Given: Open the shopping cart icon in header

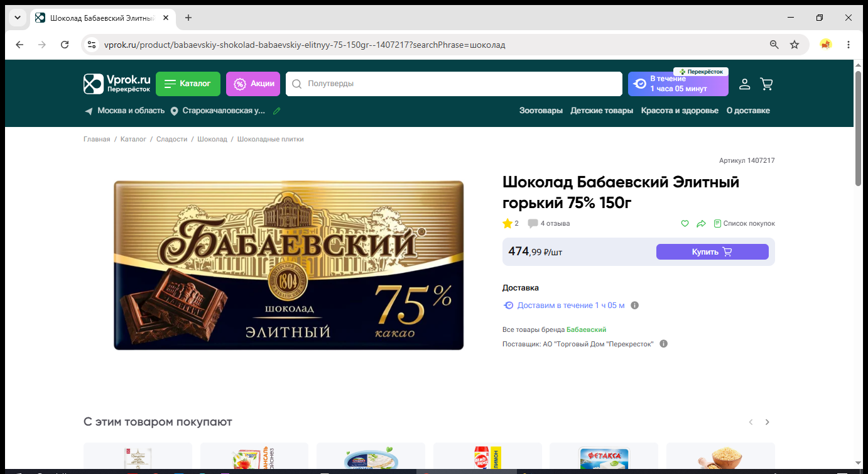Looking at the screenshot, I should [766, 84].
